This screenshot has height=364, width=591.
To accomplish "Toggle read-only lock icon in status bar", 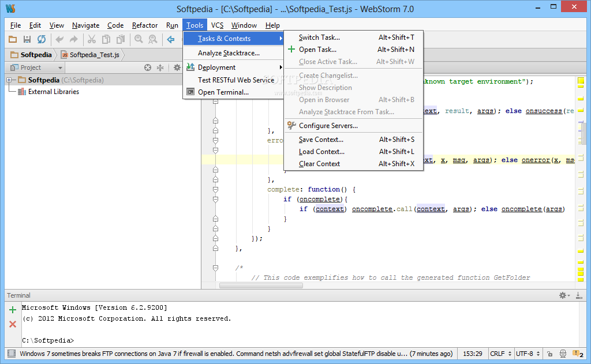I will [x=550, y=354].
